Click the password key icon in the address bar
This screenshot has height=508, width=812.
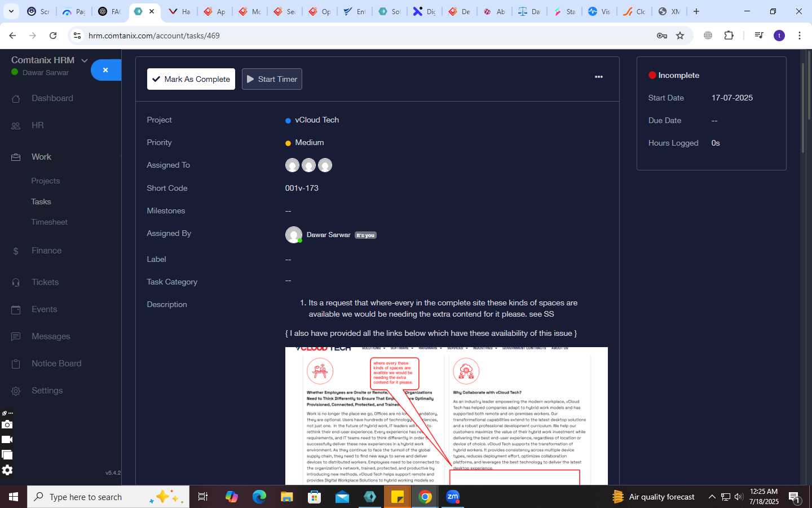662,36
